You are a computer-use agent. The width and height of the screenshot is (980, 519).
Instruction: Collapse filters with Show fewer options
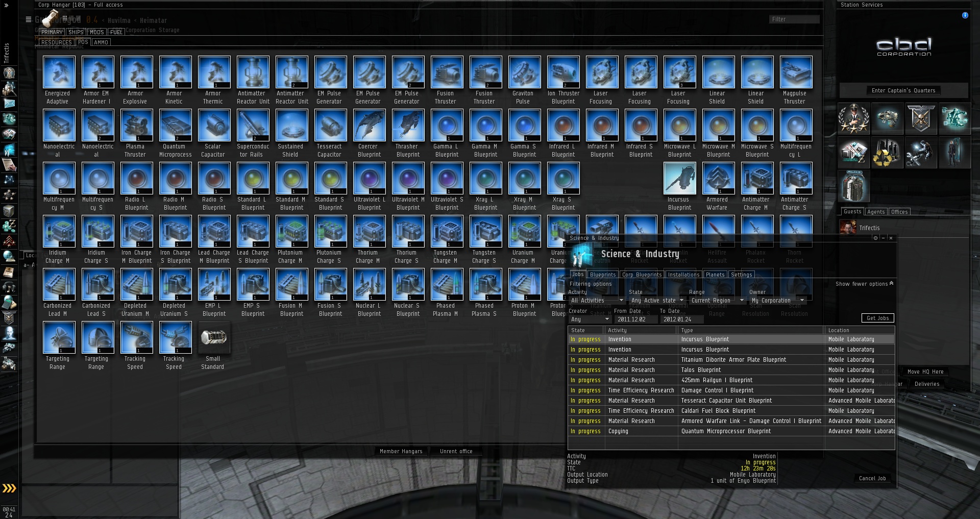tap(865, 284)
